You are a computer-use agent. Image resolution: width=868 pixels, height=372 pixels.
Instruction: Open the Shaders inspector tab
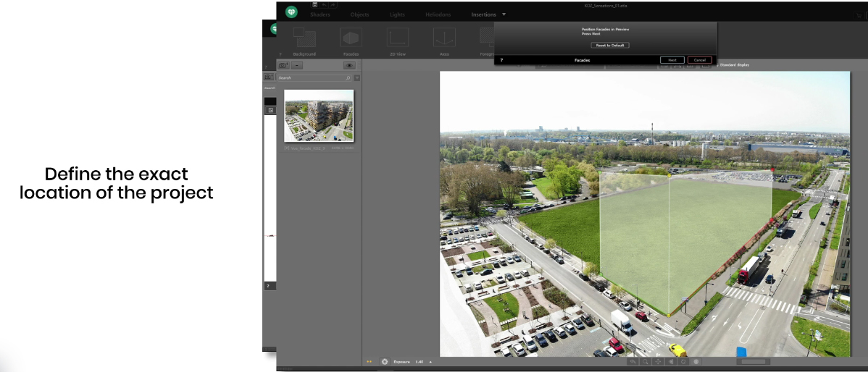tap(320, 14)
